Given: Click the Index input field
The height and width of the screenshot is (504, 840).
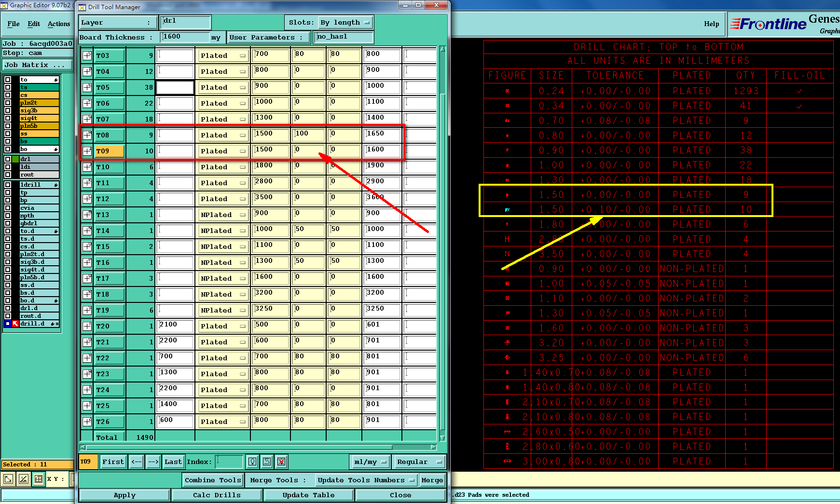Looking at the screenshot, I should point(229,462).
